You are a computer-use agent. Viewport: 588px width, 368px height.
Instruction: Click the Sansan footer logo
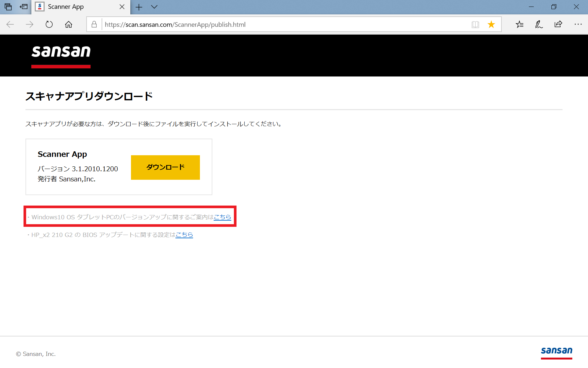[557, 353]
